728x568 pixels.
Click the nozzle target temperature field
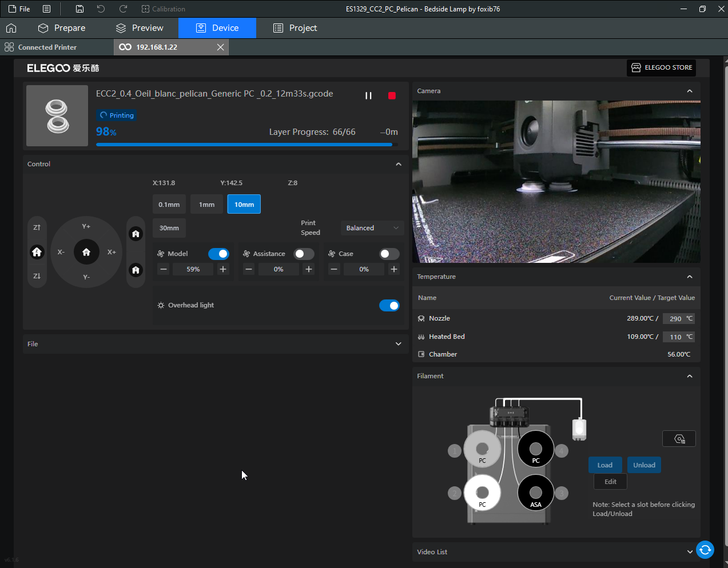coord(675,319)
